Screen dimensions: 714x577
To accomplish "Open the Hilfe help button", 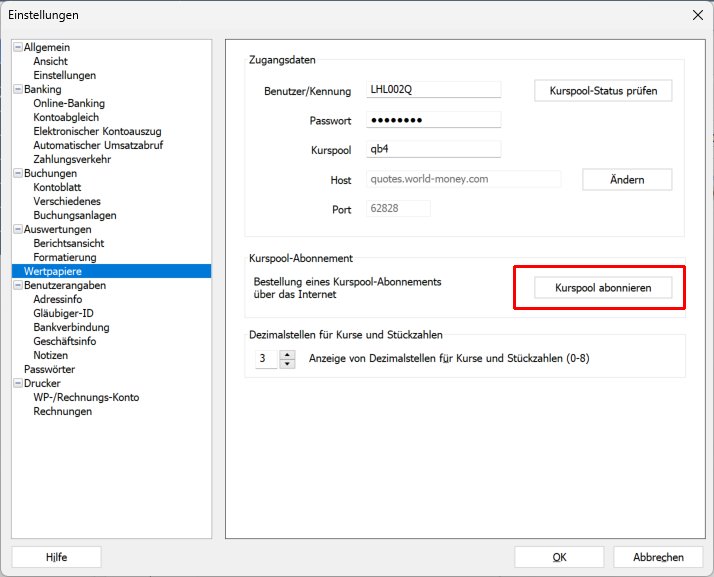I will tap(56, 557).
